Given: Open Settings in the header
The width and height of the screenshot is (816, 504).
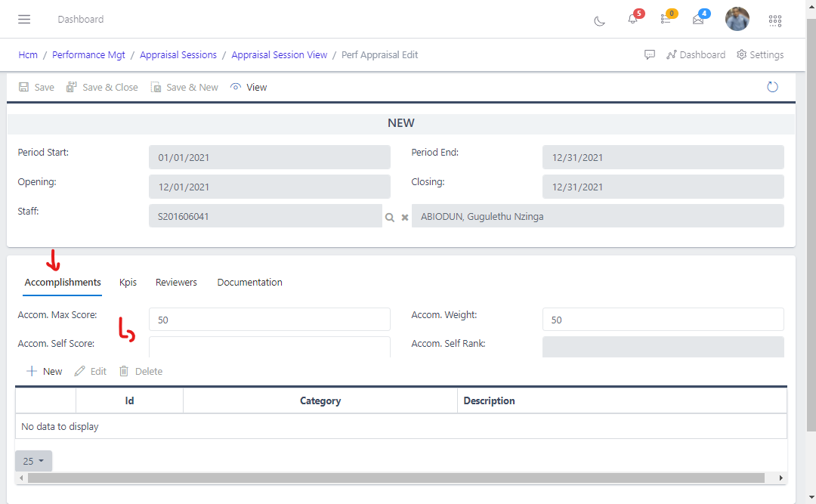Looking at the screenshot, I should click(760, 55).
